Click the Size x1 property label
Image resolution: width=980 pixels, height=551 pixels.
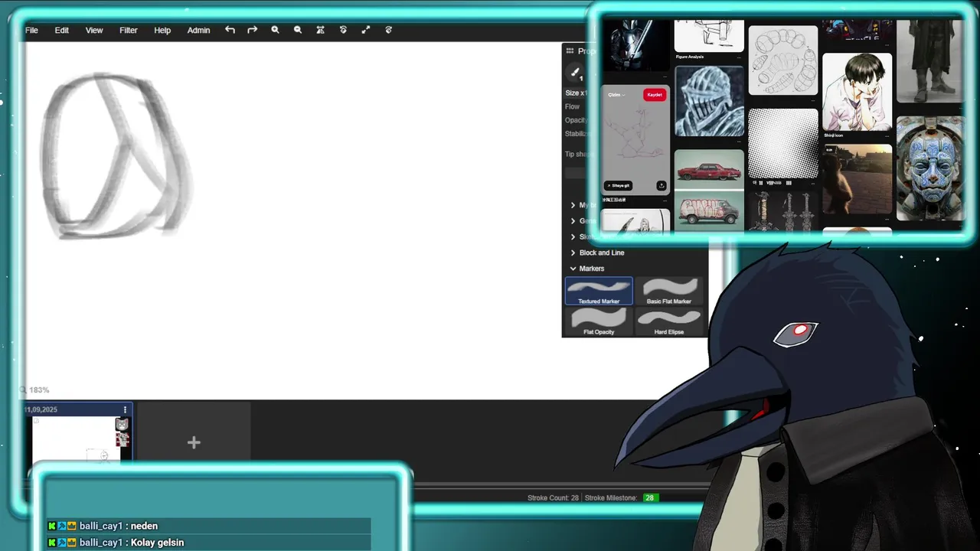pos(576,93)
